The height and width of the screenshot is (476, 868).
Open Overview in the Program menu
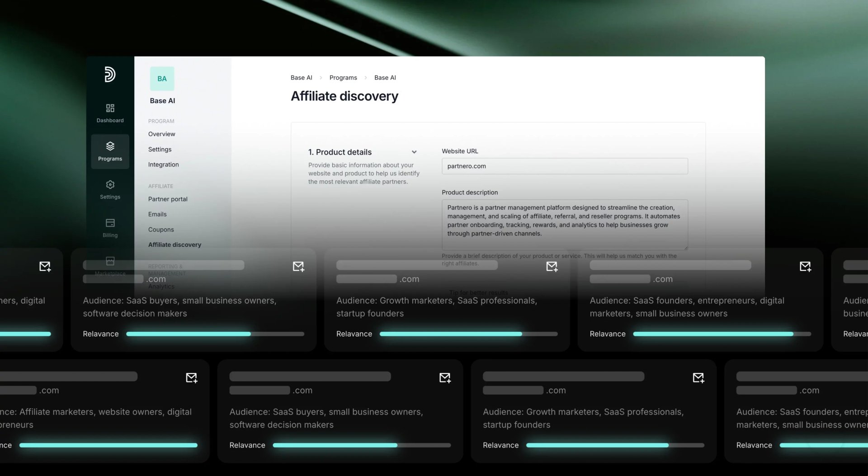(x=161, y=134)
